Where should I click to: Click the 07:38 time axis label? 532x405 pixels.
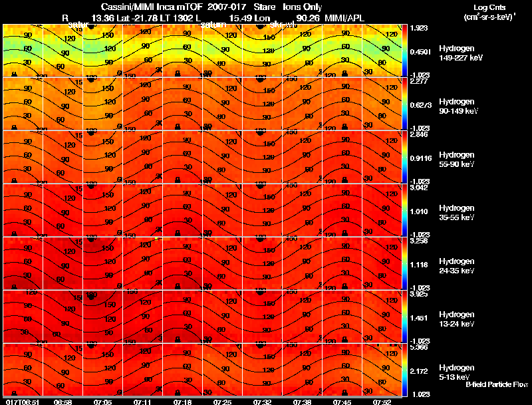(x=302, y=402)
